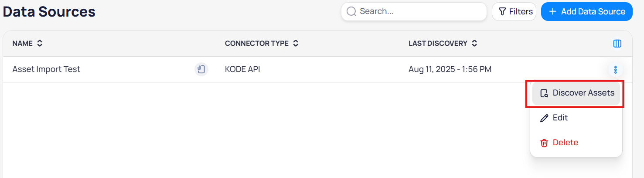Choose Delete in the row actions menu
The height and width of the screenshot is (178, 644).
click(x=565, y=143)
